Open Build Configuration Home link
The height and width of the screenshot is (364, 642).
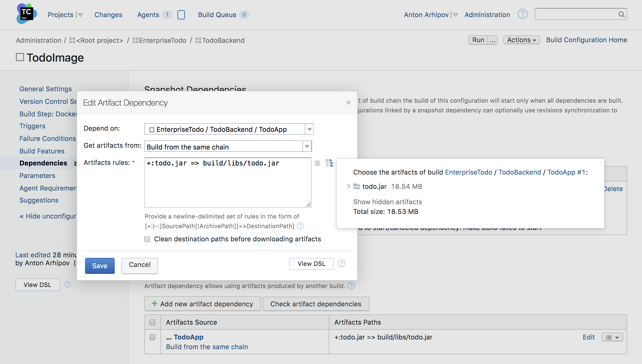point(587,40)
